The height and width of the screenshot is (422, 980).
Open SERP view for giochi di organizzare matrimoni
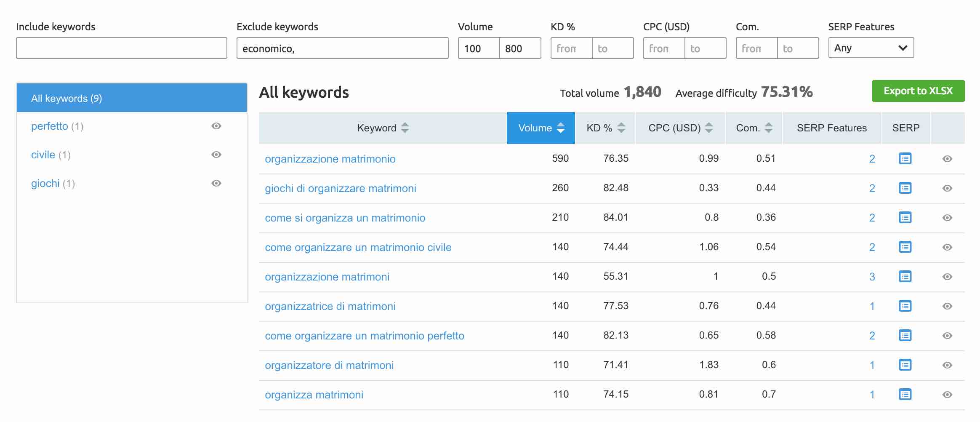[x=905, y=188]
